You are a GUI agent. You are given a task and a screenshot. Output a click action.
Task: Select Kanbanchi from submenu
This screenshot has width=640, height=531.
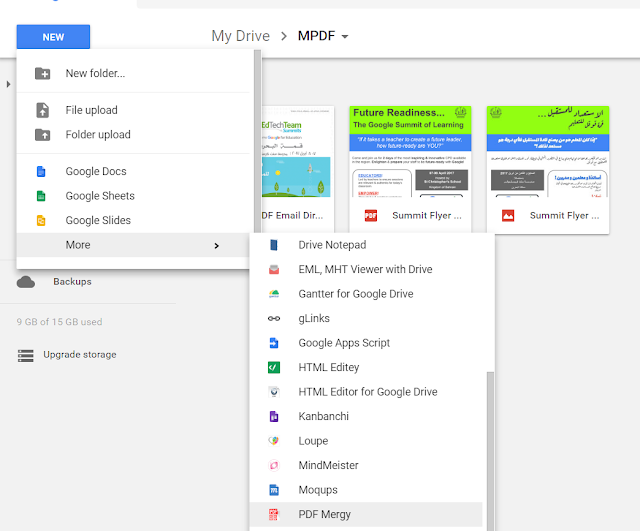tap(366, 416)
